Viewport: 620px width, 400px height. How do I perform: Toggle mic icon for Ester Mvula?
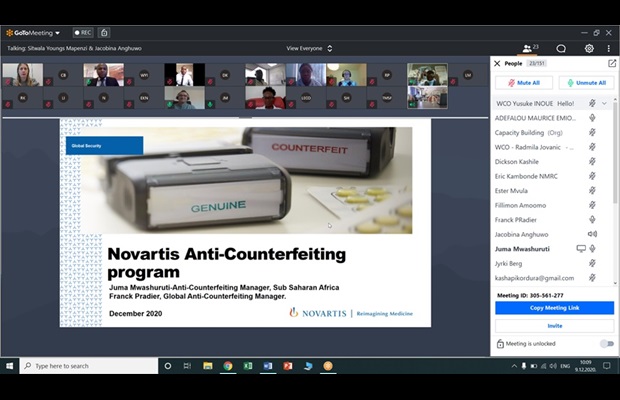click(592, 191)
